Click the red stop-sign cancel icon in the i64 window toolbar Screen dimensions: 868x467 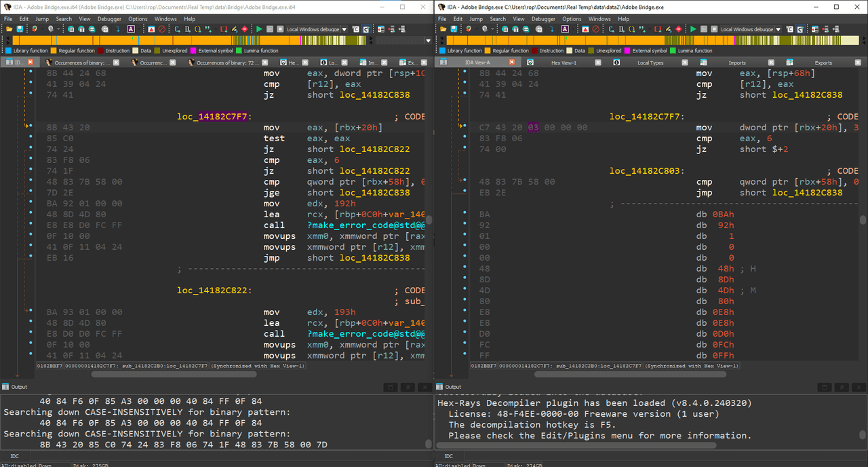161,29
